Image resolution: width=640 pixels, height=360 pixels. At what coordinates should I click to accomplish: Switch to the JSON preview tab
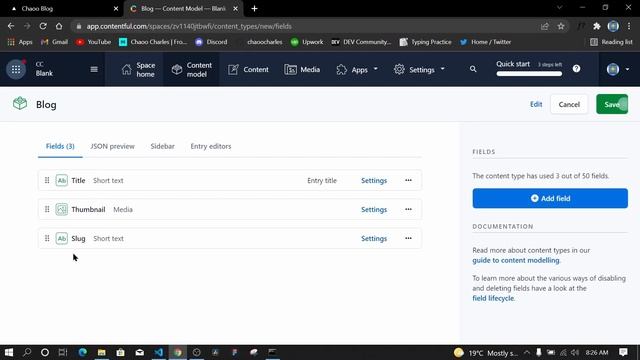(x=112, y=146)
